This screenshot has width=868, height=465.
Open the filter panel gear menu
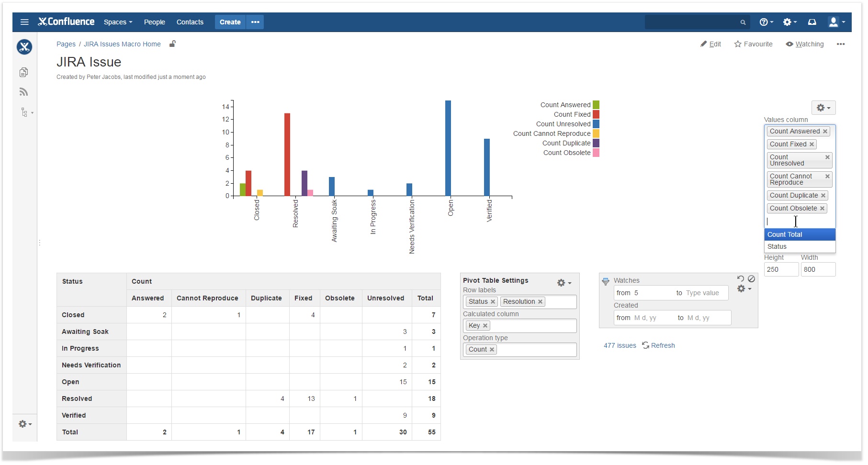point(744,288)
